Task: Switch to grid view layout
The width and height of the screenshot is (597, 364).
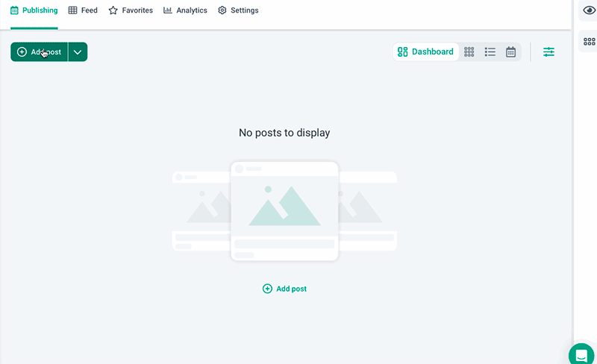Action: 469,52
